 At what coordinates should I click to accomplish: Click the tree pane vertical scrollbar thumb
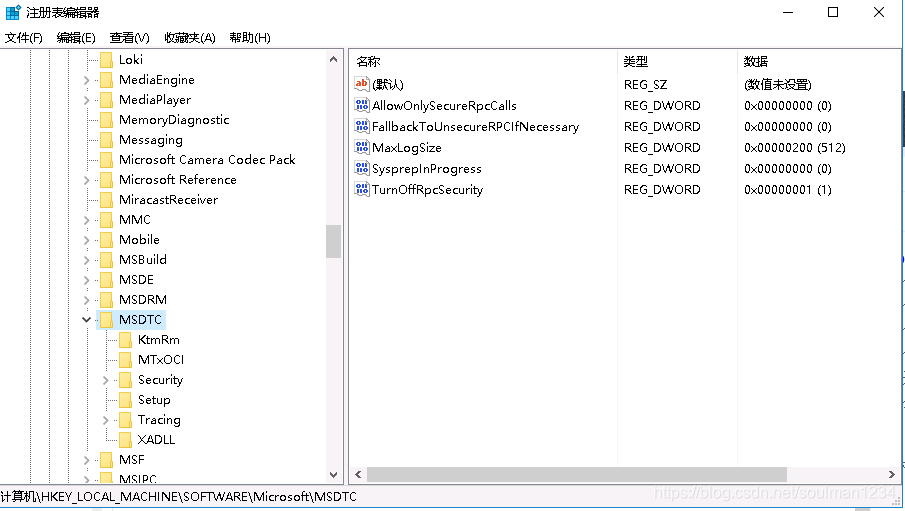tap(333, 241)
